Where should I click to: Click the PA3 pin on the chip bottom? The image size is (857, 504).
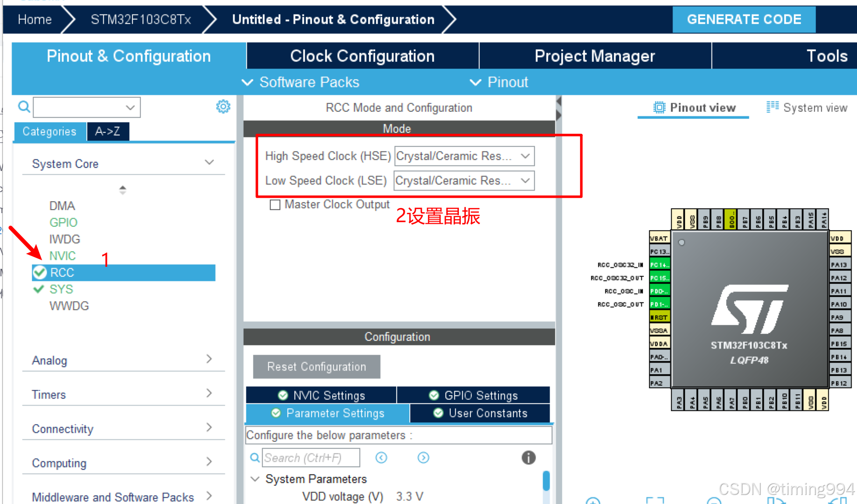click(x=678, y=400)
